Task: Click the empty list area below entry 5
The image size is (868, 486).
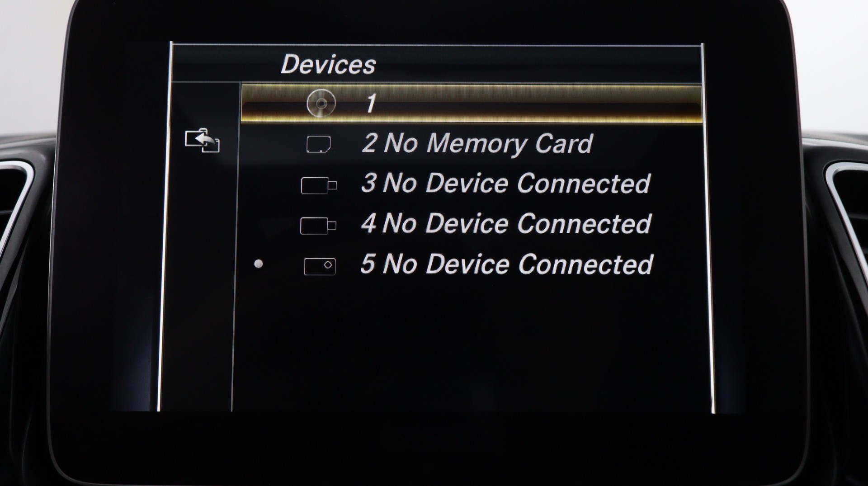Action: pos(472,348)
